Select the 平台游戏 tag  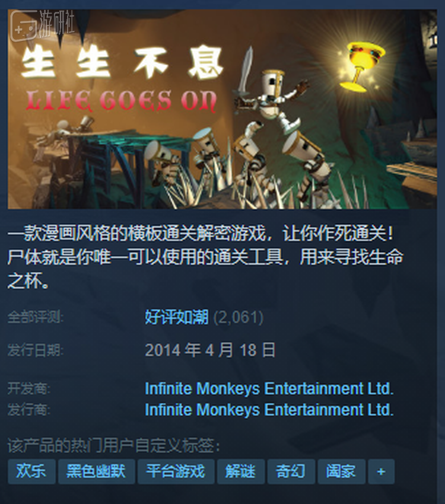coord(176,471)
